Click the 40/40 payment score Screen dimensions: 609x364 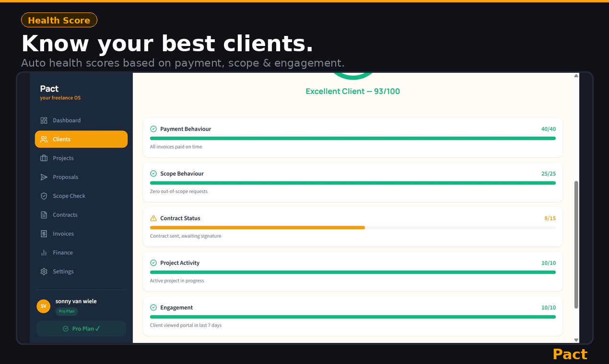(549, 129)
